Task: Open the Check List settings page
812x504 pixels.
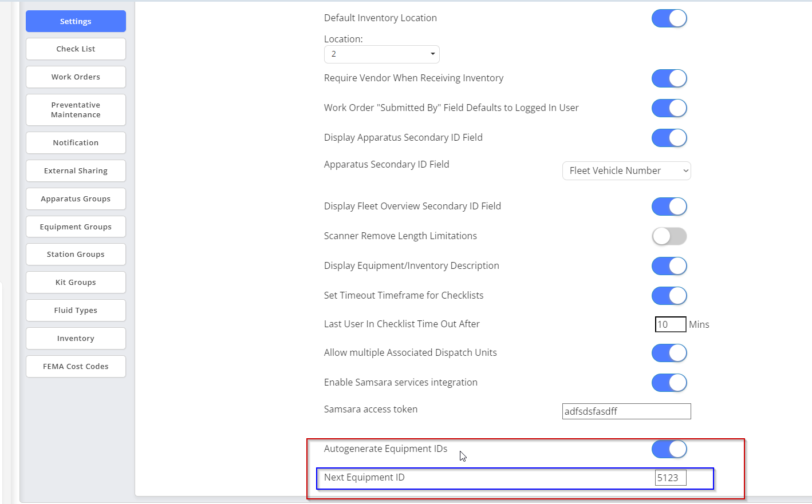Action: point(76,49)
